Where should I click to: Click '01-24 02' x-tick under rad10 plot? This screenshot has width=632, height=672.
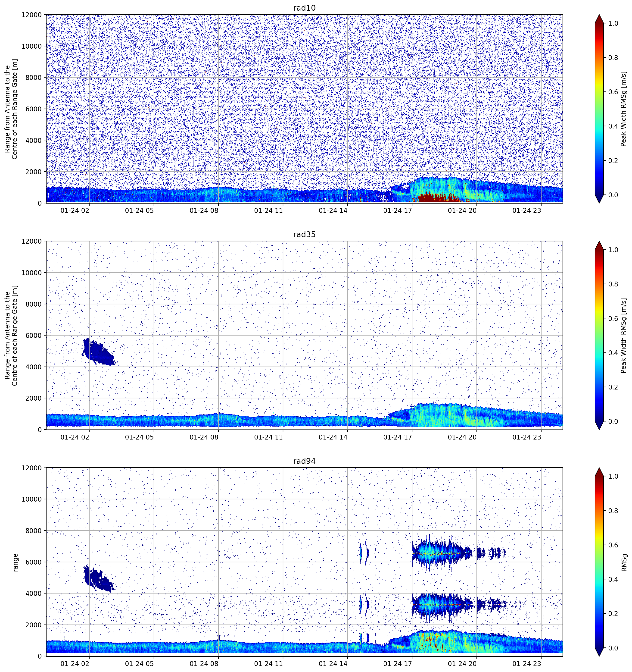tap(75, 210)
